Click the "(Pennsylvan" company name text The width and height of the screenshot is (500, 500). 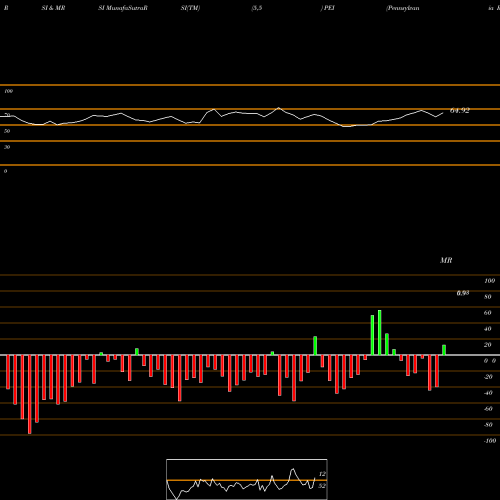[403, 8]
